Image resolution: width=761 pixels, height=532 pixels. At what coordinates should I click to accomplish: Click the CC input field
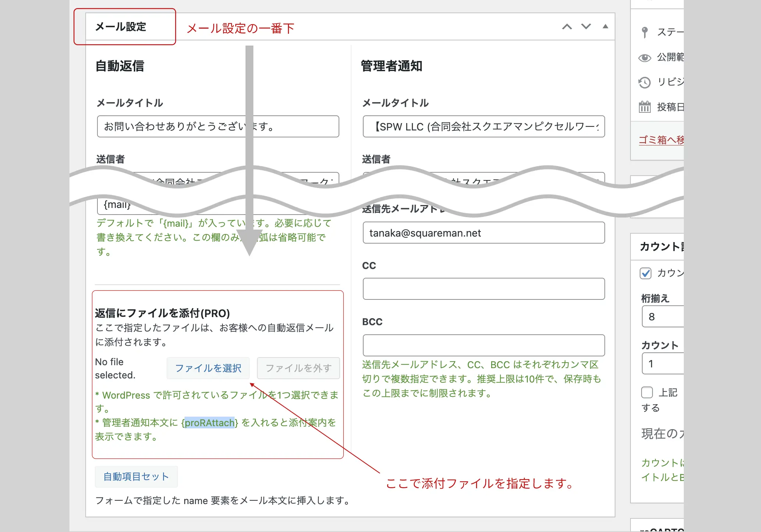tap(484, 289)
